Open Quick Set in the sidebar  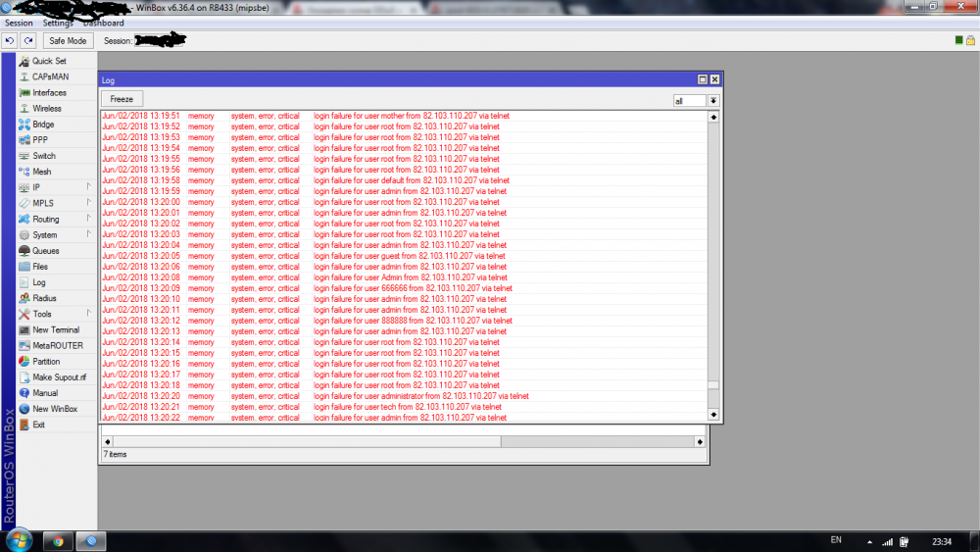click(49, 61)
